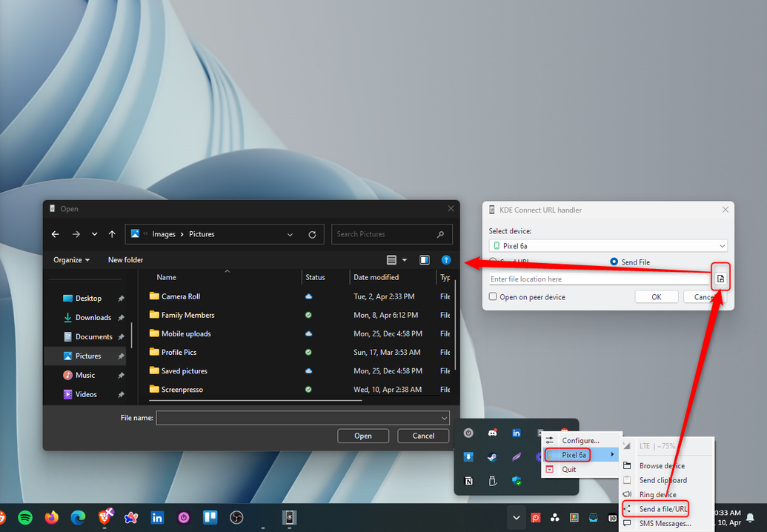Select the Family Members folder
The width and height of the screenshot is (767, 532).
[x=187, y=315]
